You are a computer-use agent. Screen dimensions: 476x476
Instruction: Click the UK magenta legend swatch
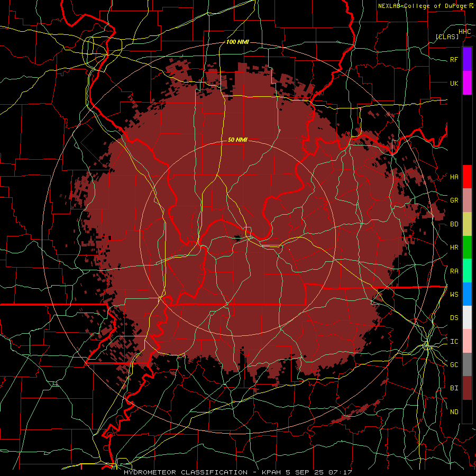click(467, 83)
